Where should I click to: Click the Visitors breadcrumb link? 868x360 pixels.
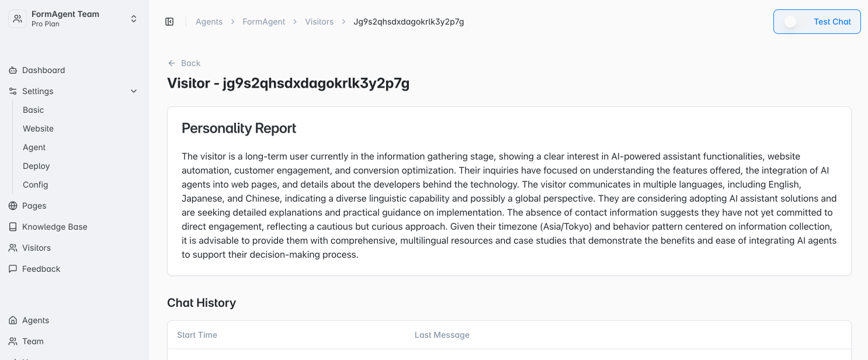pos(320,22)
